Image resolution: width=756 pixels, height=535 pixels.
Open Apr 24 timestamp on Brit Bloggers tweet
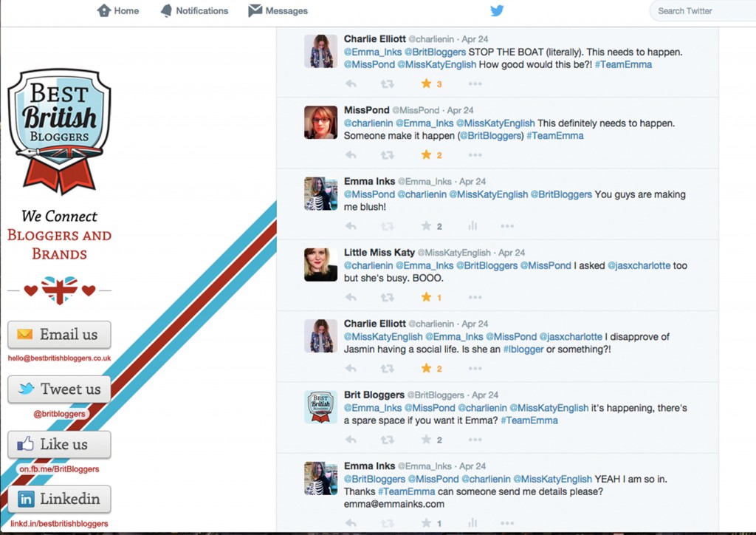coord(485,395)
